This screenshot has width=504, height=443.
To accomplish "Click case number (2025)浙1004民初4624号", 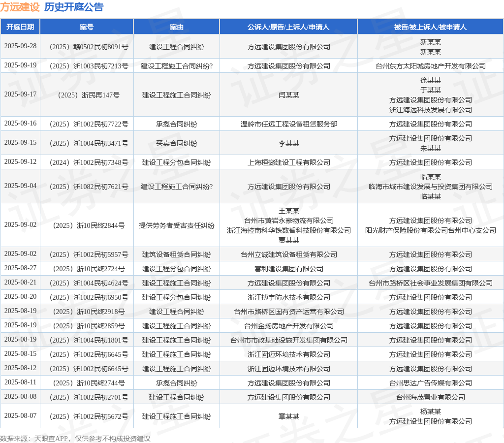I will tap(89, 283).
